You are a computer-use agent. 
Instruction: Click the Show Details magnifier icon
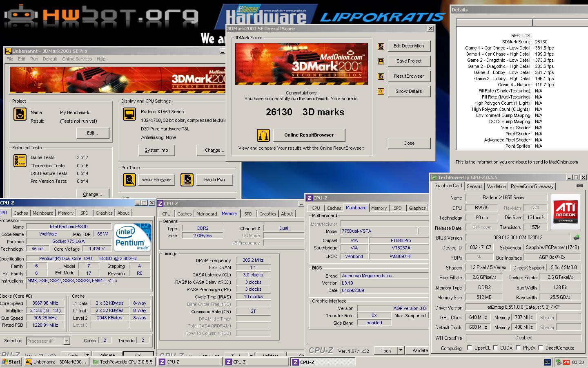click(381, 92)
